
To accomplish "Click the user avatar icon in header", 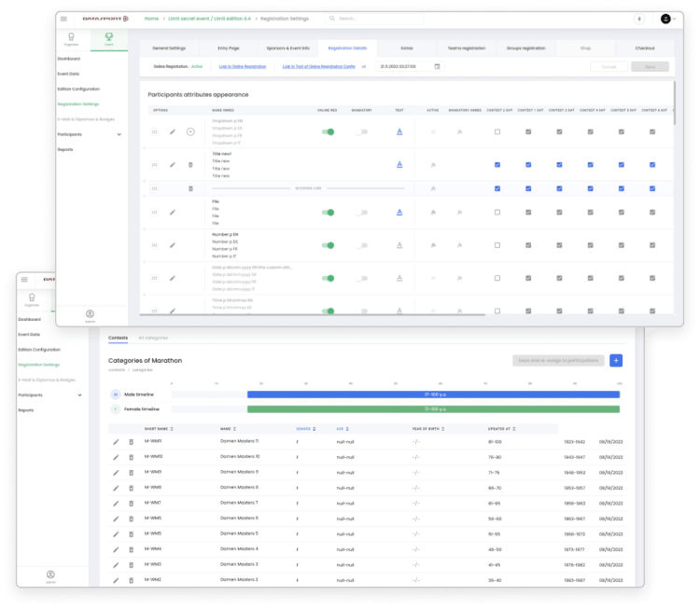I will click(x=665, y=19).
